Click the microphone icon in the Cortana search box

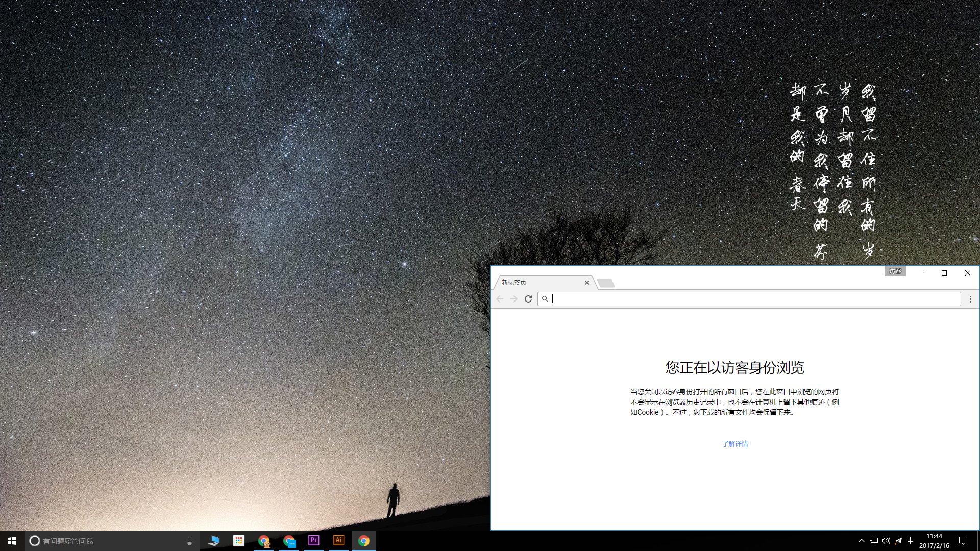pyautogui.click(x=189, y=541)
